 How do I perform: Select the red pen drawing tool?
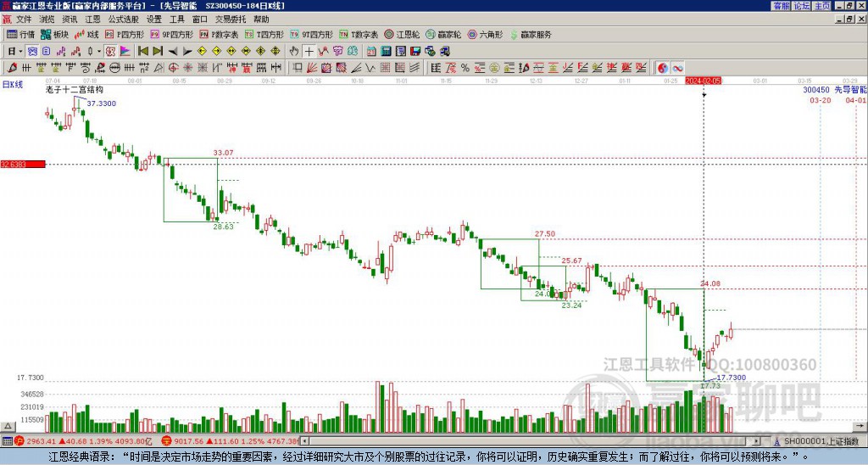tap(12, 68)
